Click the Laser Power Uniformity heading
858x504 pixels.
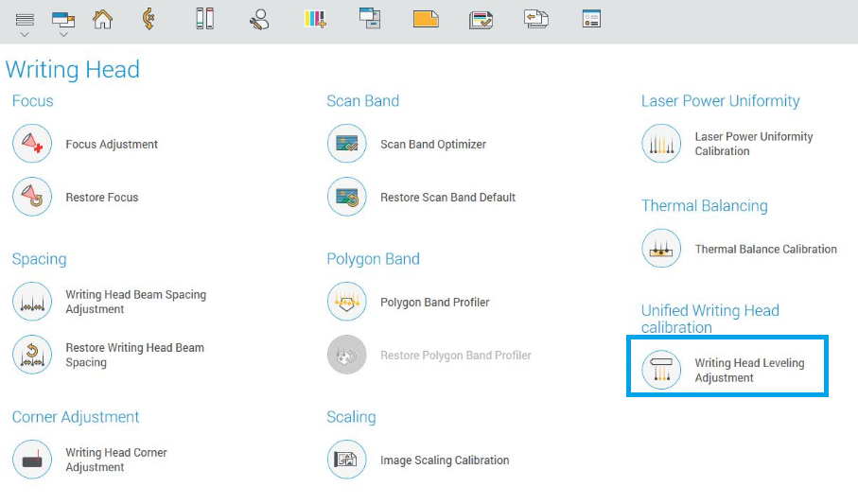pos(720,101)
